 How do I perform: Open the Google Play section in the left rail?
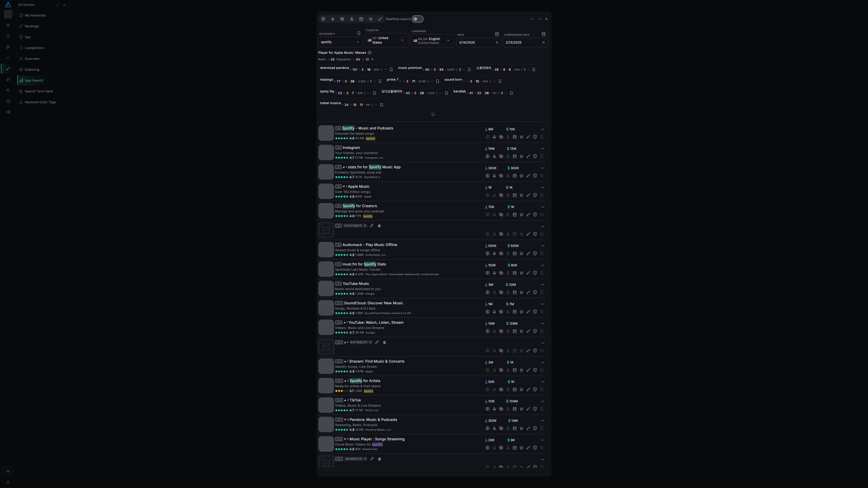(x=8, y=47)
